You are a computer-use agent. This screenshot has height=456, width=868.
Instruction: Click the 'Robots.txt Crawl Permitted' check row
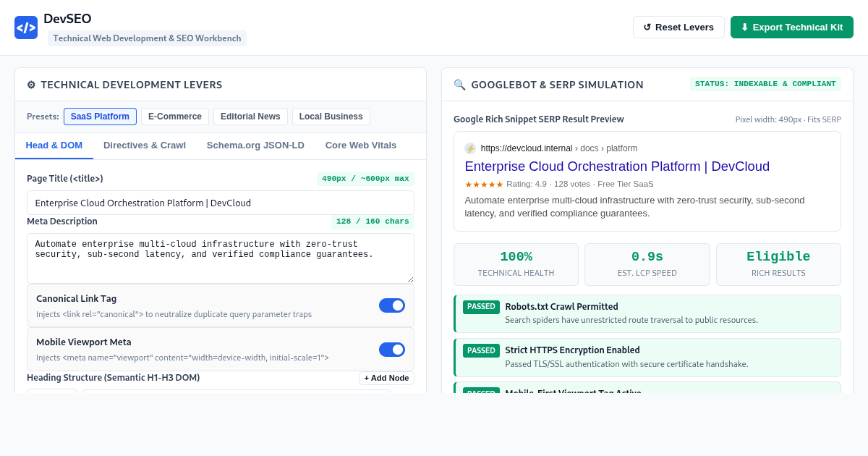[647, 313]
